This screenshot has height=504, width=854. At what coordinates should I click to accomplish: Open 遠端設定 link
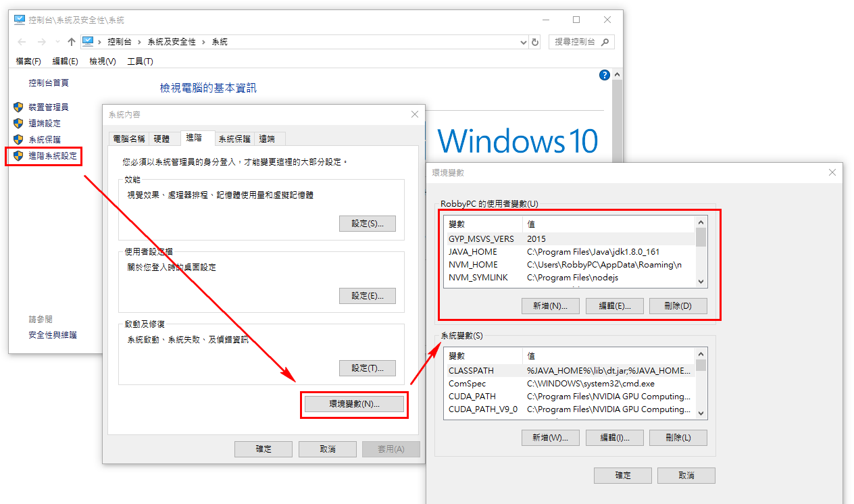(45, 124)
